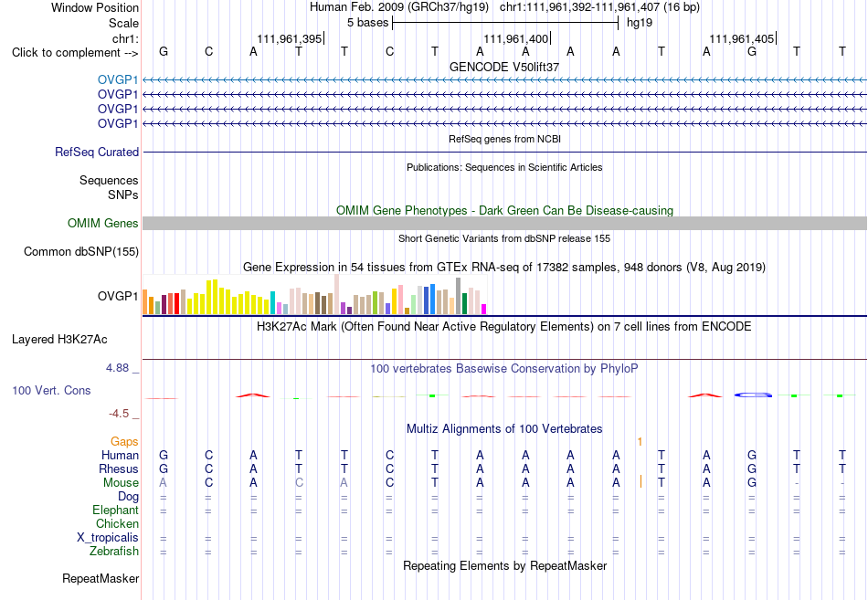The width and height of the screenshot is (868, 600).
Task: Click the 'Common dbSNP(155)' track label
Action: (x=80, y=251)
